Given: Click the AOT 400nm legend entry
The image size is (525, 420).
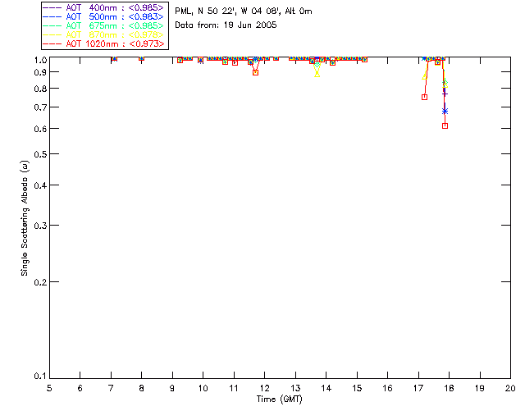Looking at the screenshot, I should (x=103, y=7).
